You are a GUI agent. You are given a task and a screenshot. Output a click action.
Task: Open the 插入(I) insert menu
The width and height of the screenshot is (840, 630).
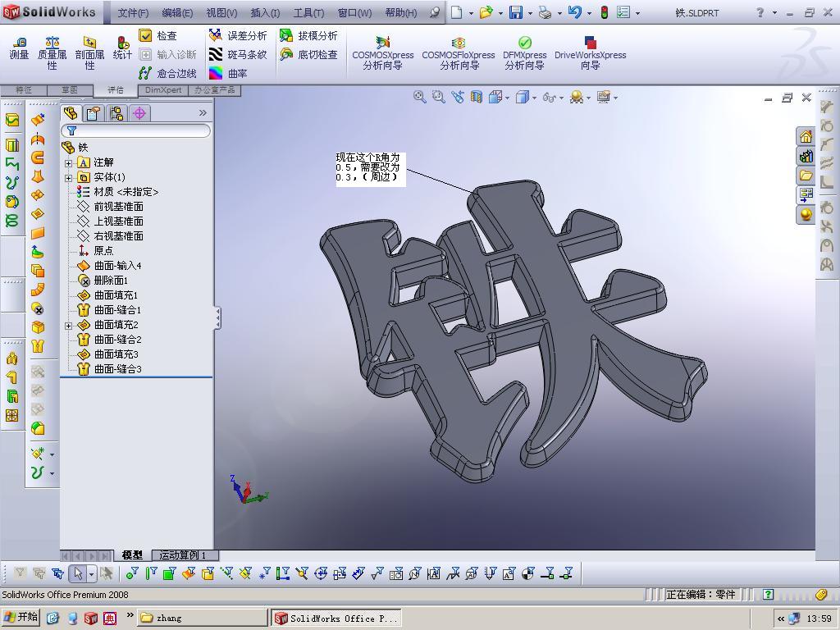pos(265,12)
